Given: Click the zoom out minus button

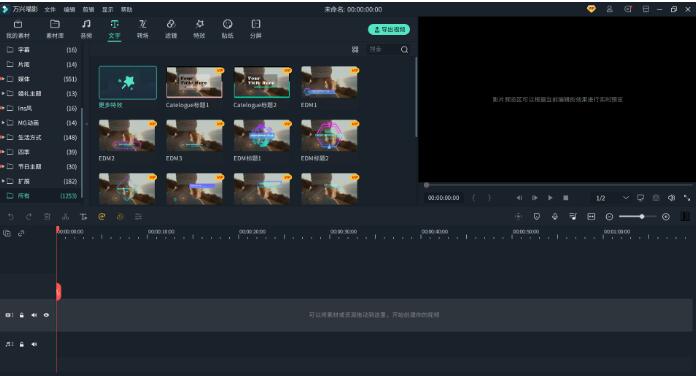Looking at the screenshot, I should point(609,217).
